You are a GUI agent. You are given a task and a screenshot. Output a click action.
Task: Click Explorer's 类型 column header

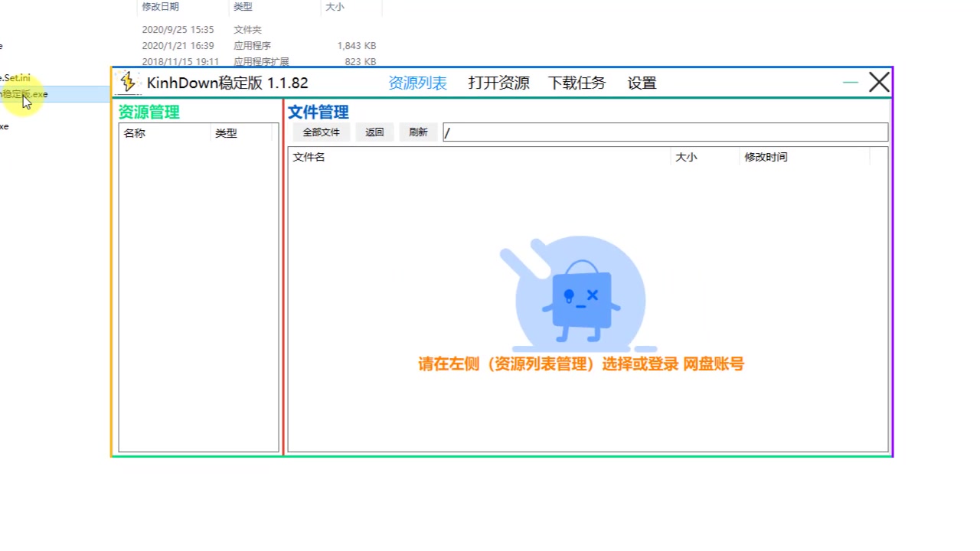point(274,7)
